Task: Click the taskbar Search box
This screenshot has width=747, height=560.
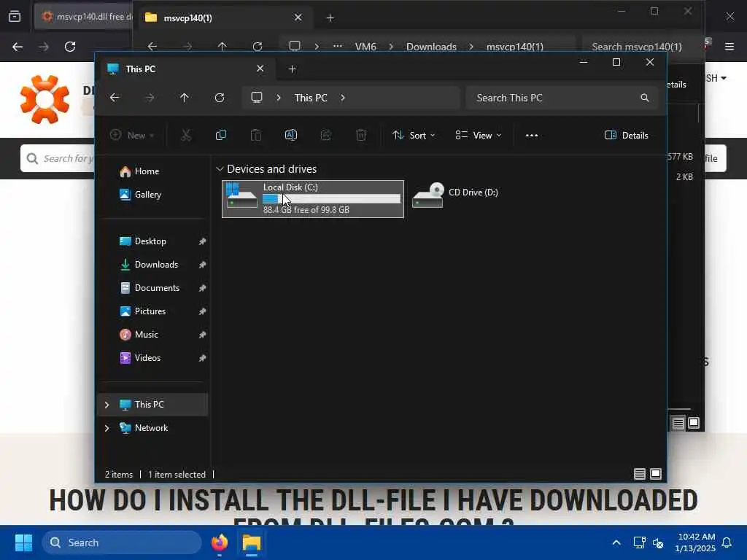Action: pyautogui.click(x=122, y=542)
